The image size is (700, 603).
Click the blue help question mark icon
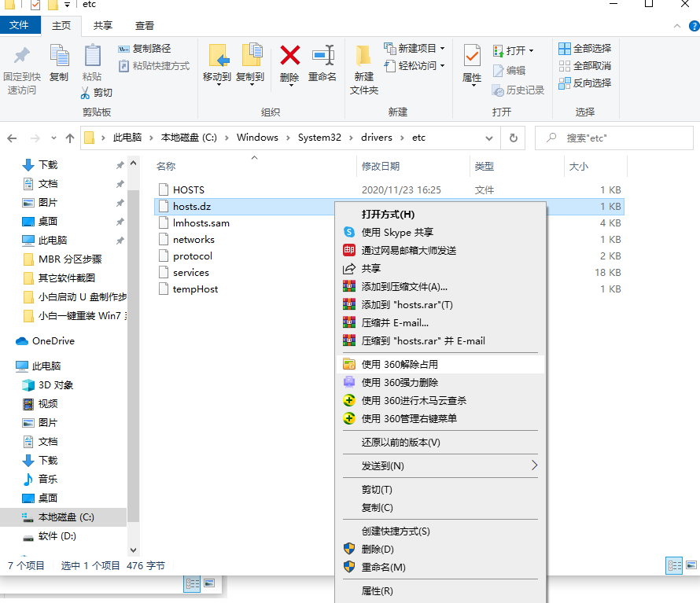pos(694,26)
